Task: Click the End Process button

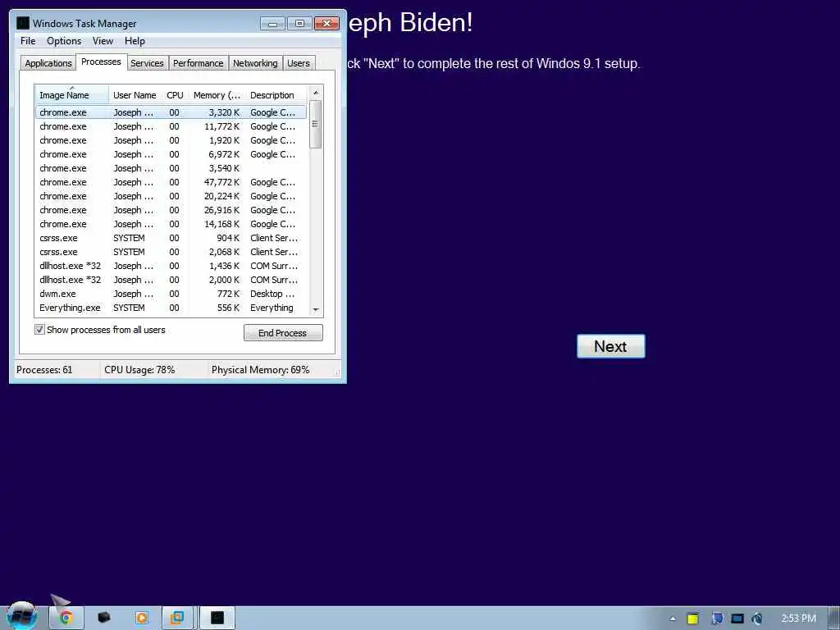Action: click(283, 333)
